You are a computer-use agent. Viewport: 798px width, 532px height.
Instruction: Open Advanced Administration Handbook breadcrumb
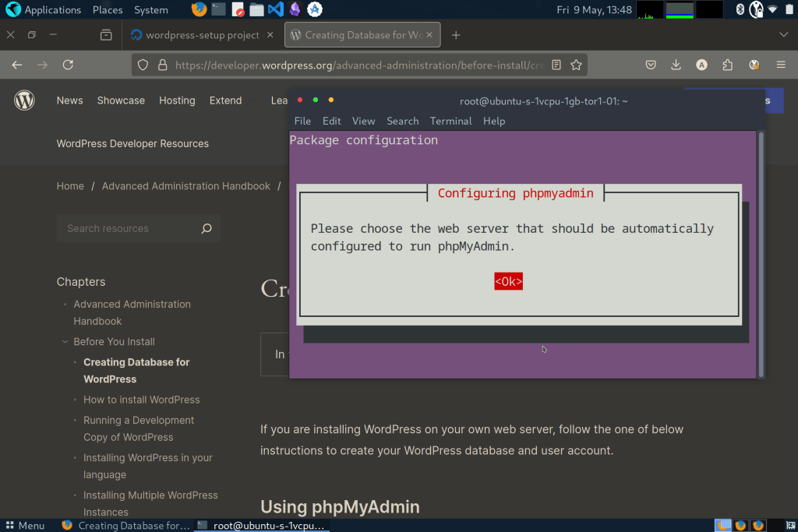coord(185,186)
